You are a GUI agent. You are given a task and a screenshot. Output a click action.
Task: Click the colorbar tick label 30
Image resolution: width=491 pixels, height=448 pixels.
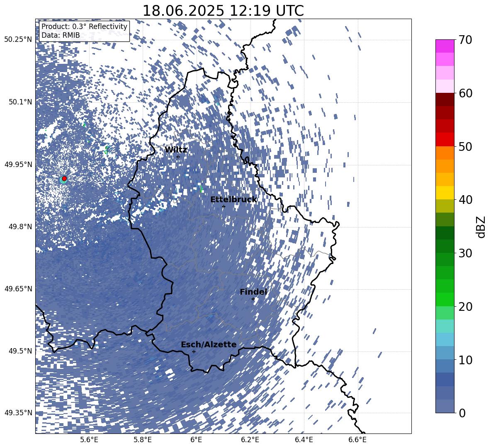465,253
